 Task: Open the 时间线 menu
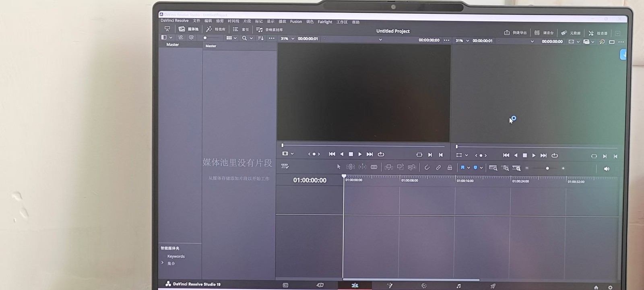(233, 21)
